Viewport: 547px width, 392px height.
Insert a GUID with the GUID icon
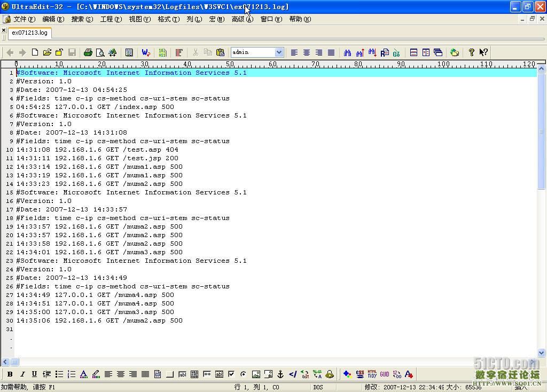point(385,374)
